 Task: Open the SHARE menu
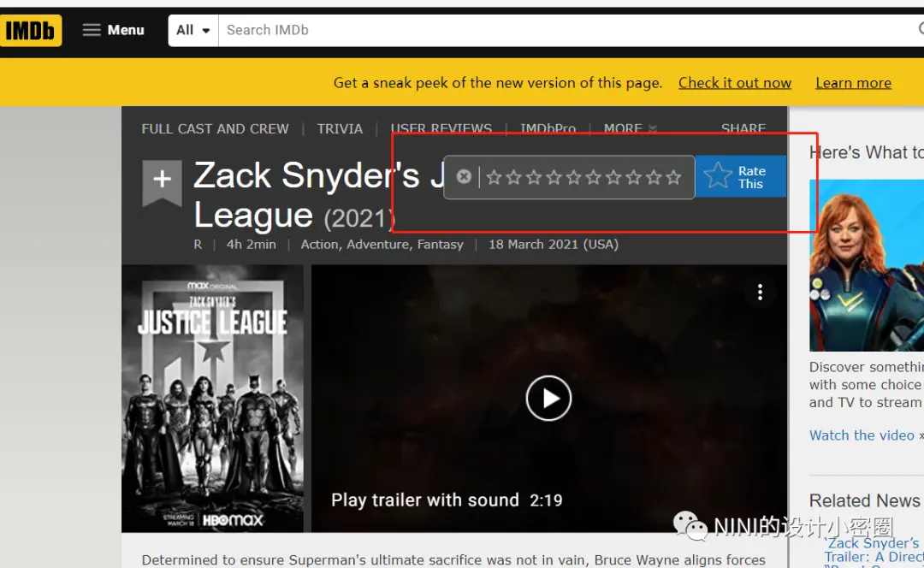(743, 127)
